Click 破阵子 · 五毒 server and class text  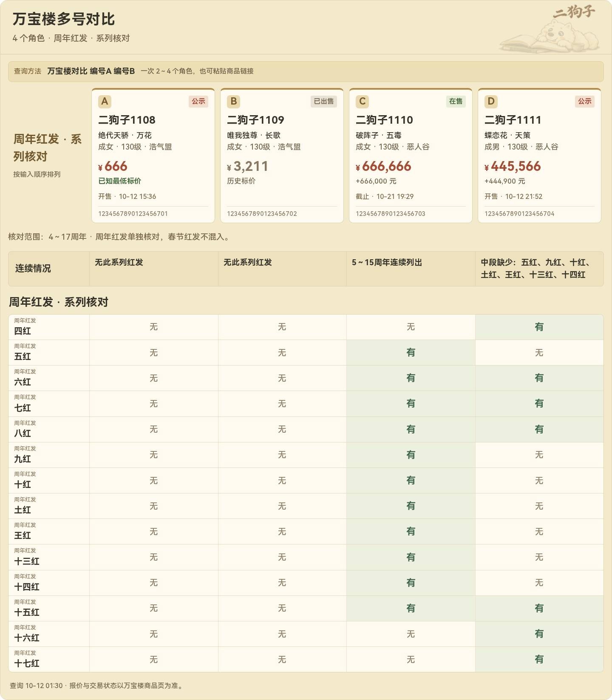pyautogui.click(x=379, y=135)
